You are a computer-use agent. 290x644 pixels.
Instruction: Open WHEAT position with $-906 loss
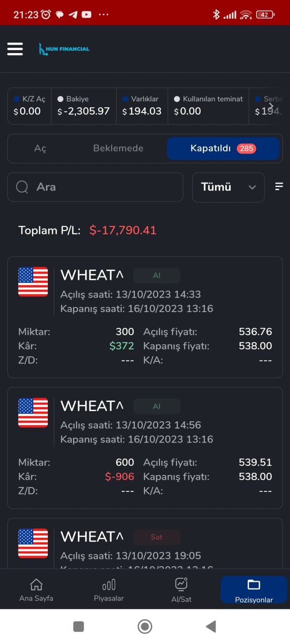pyautogui.click(x=145, y=447)
